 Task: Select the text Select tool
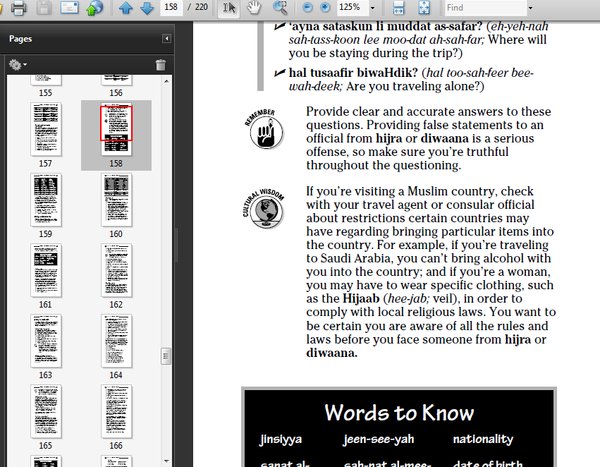229,8
